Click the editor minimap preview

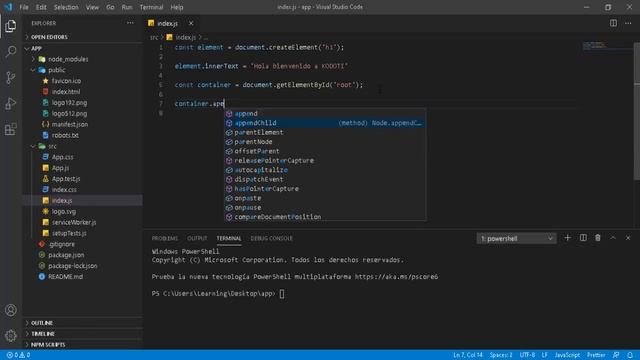point(607,46)
